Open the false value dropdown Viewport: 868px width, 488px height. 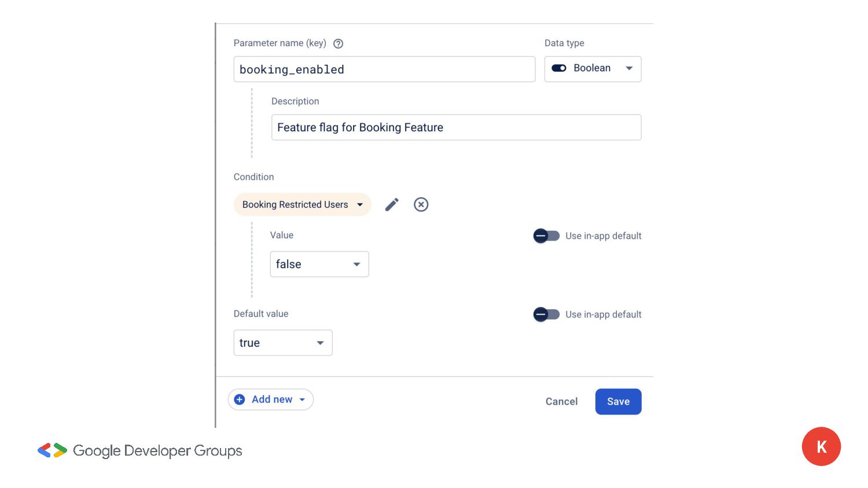tap(356, 264)
